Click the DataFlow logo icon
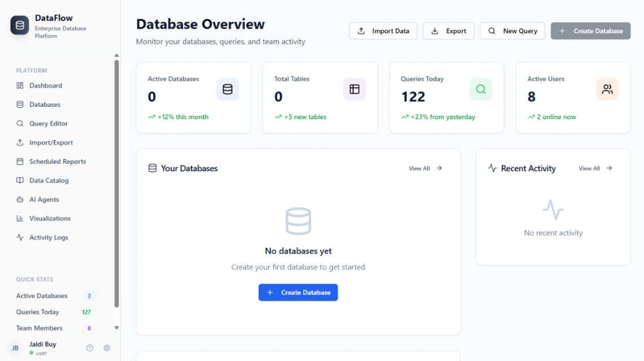644x361 pixels. (x=20, y=25)
